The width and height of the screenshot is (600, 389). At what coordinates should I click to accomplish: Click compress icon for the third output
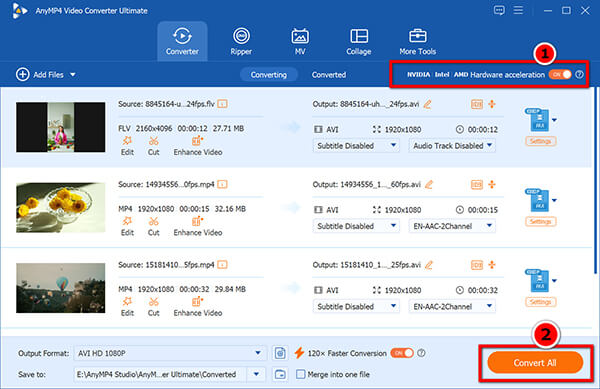[492, 264]
